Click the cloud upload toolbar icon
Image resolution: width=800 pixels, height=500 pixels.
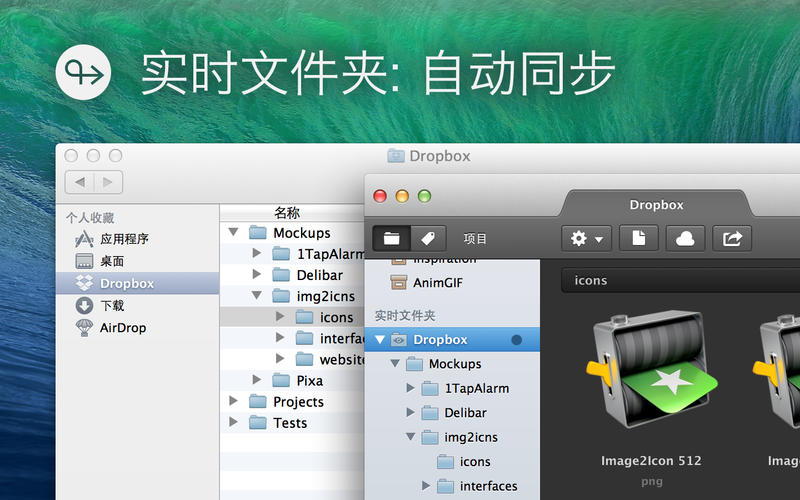685,238
